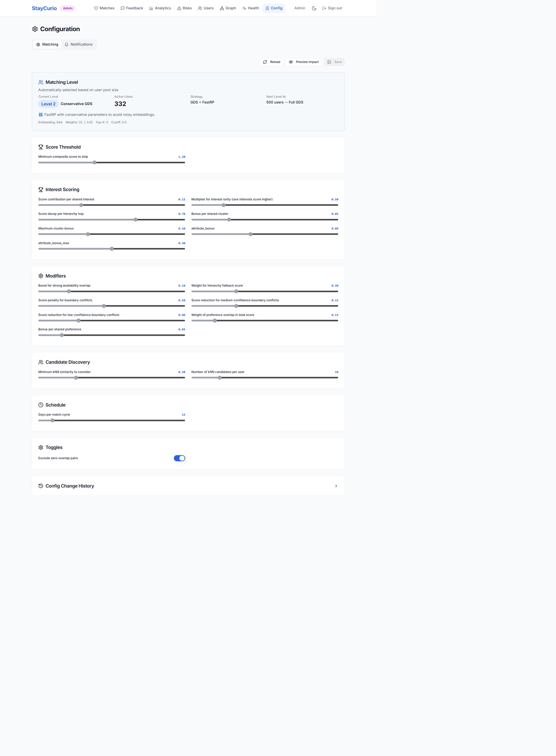Click the Config Change History clock icon
The image size is (556, 756).
click(x=41, y=486)
